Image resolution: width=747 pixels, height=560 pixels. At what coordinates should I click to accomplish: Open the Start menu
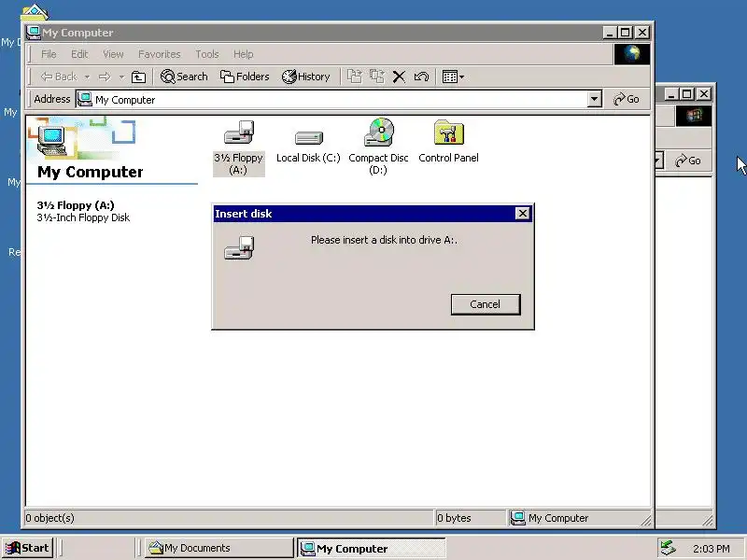click(27, 548)
